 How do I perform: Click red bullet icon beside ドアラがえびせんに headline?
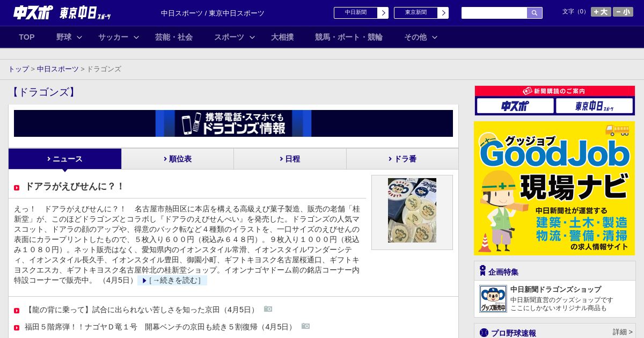click(x=17, y=188)
